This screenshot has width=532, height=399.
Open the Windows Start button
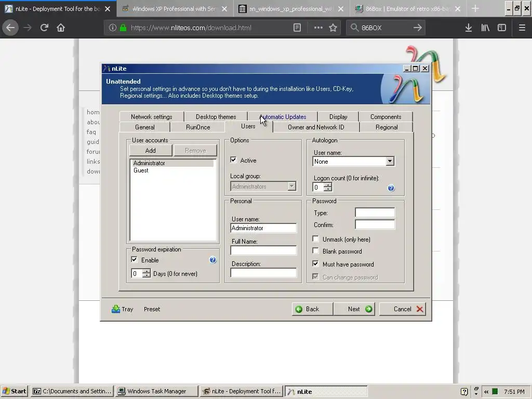(15, 391)
